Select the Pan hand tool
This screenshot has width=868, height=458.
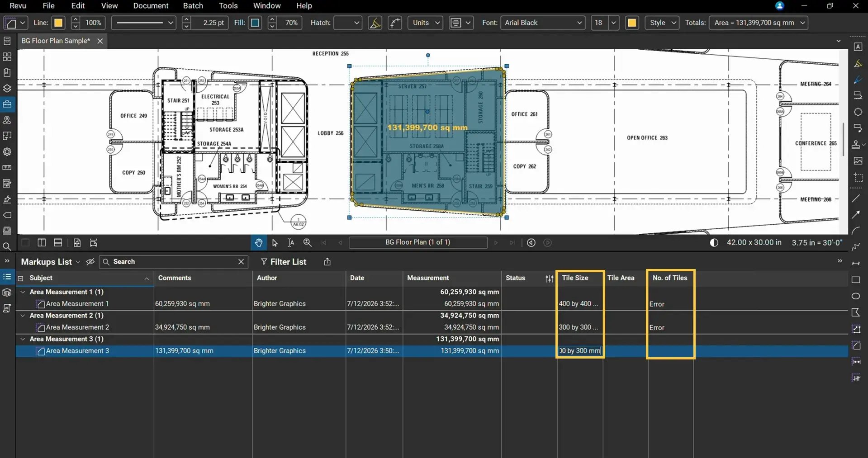(x=258, y=243)
